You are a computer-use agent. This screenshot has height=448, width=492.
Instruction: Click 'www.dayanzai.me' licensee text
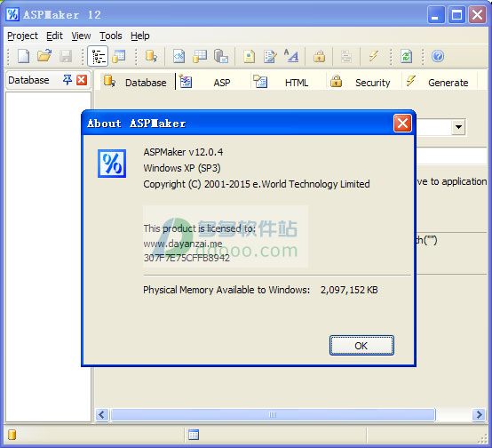(x=183, y=244)
